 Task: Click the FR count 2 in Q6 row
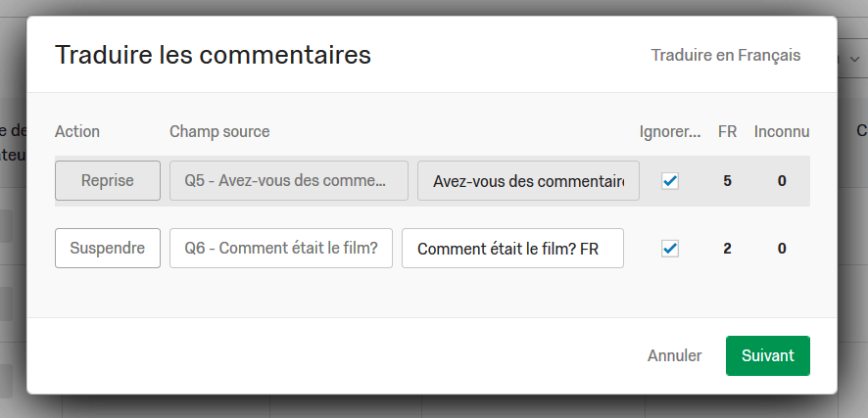pos(727,249)
